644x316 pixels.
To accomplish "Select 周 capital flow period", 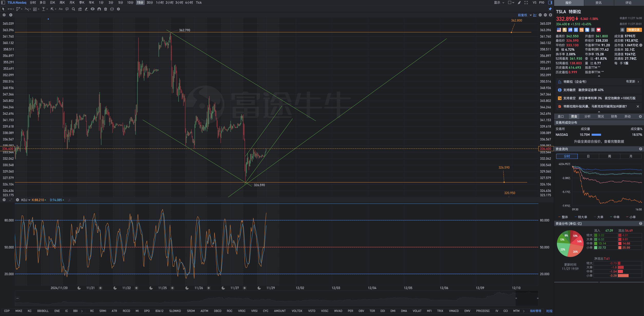I will click(x=610, y=156).
